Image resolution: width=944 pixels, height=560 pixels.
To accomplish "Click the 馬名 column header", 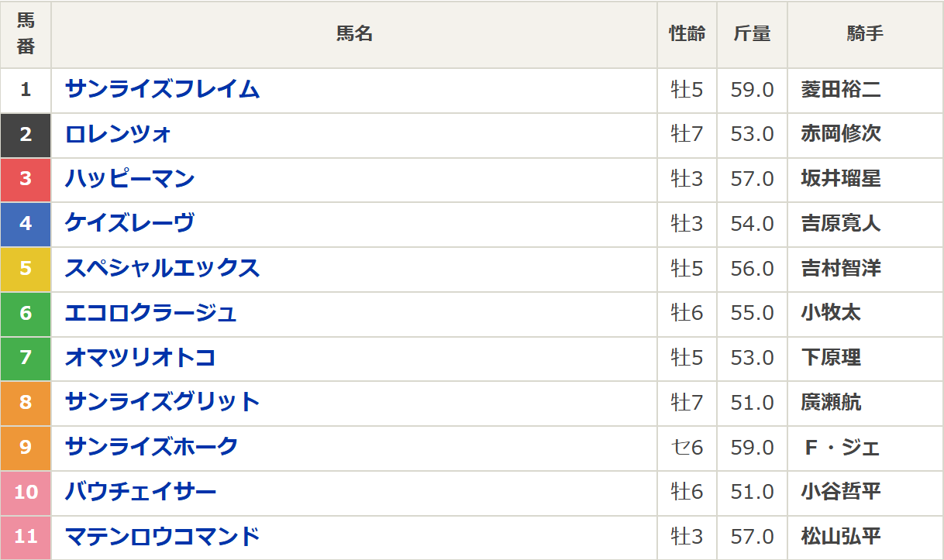I will point(354,34).
